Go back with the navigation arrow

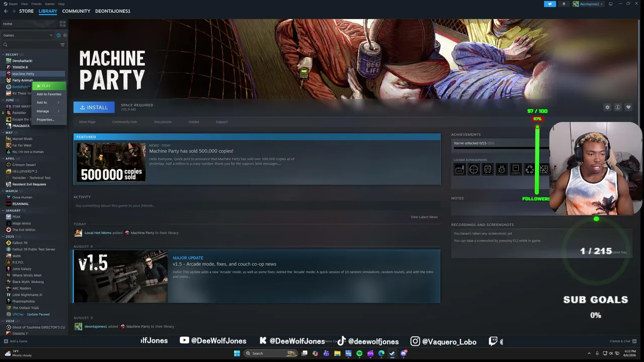coord(6,11)
